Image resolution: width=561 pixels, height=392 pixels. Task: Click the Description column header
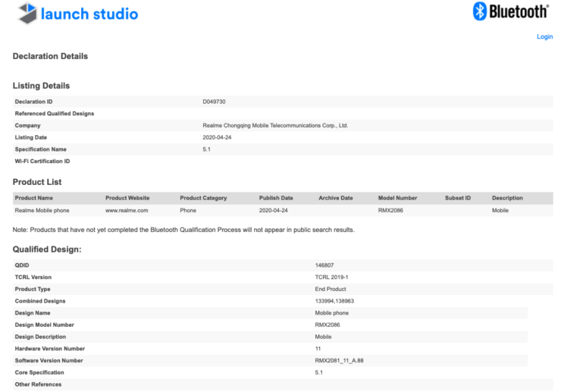pyautogui.click(x=507, y=198)
